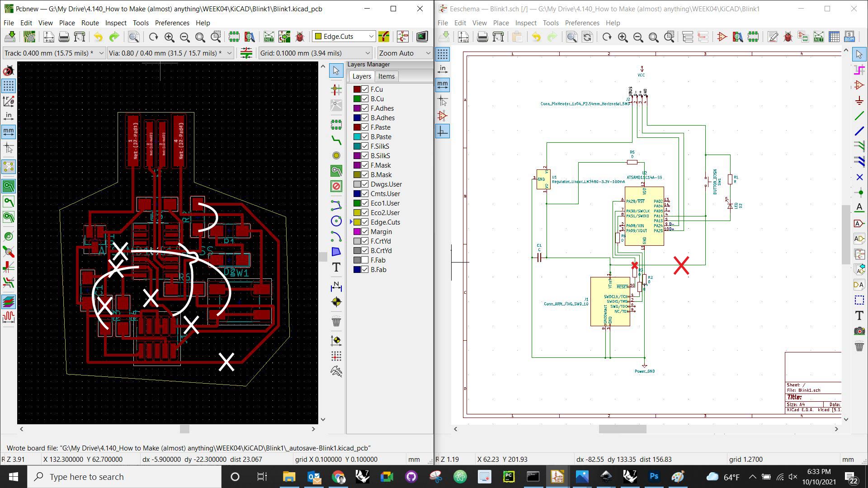
Task: Open the Grid size dropdown
Action: [315, 53]
